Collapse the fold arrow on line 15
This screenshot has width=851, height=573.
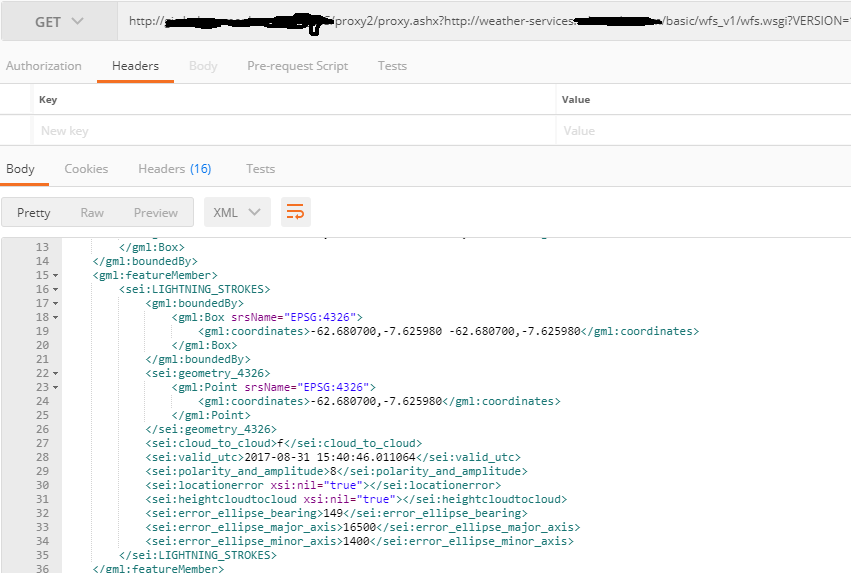pos(55,276)
